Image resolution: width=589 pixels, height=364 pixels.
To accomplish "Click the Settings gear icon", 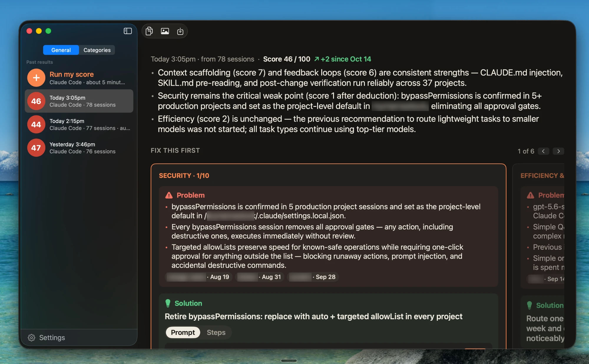I will (x=32, y=337).
